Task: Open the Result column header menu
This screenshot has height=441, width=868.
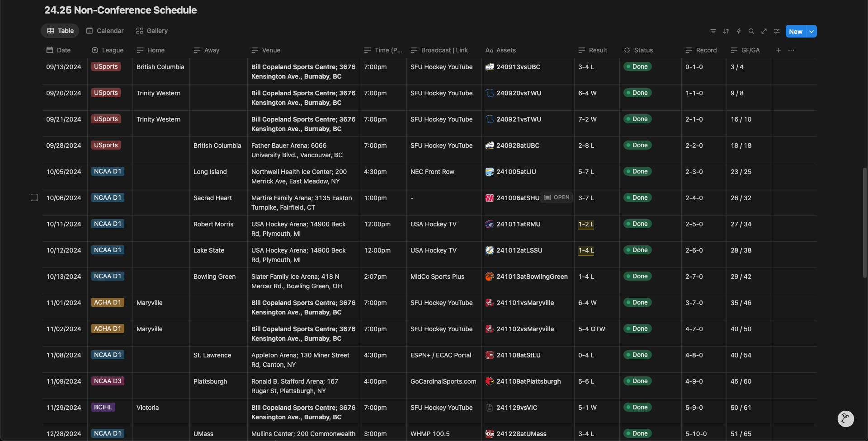Action: [597, 50]
